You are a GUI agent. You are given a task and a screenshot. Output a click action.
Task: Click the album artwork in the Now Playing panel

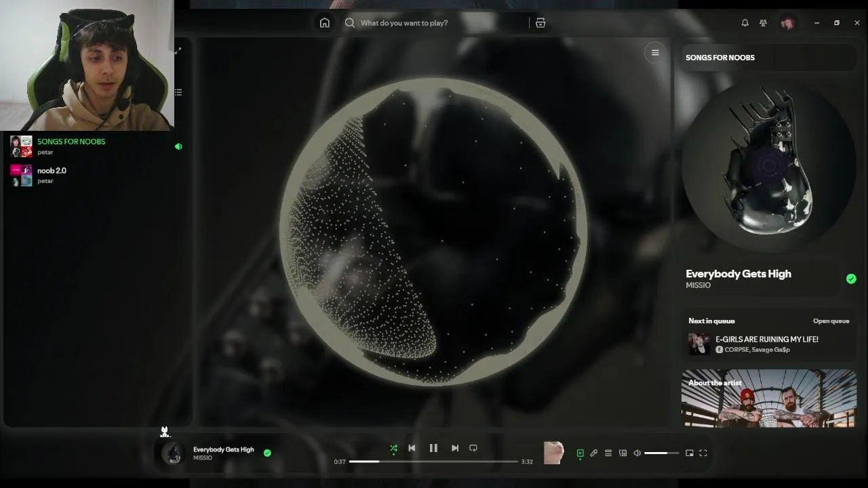[x=769, y=165]
